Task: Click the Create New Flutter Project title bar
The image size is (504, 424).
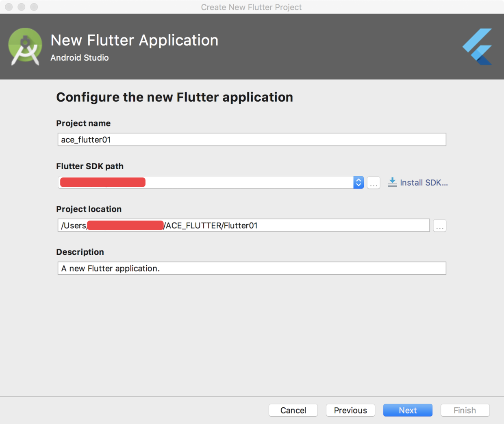Action: tap(251, 7)
